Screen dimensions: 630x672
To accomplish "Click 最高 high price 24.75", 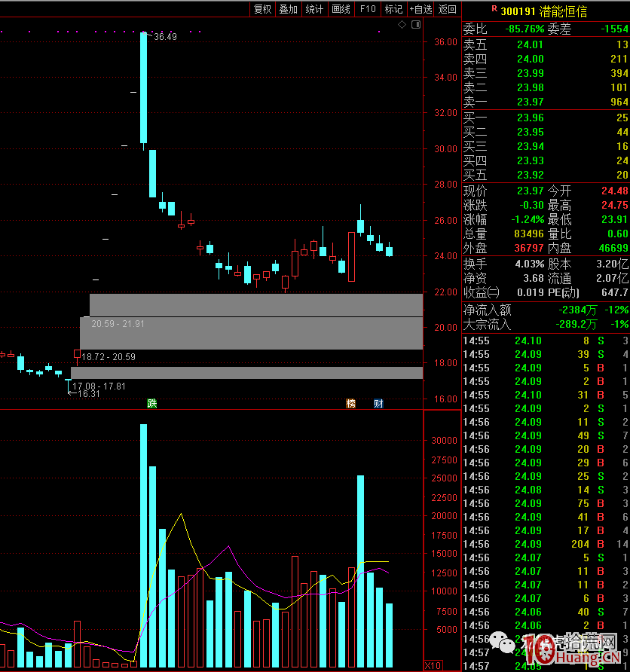I will (615, 205).
